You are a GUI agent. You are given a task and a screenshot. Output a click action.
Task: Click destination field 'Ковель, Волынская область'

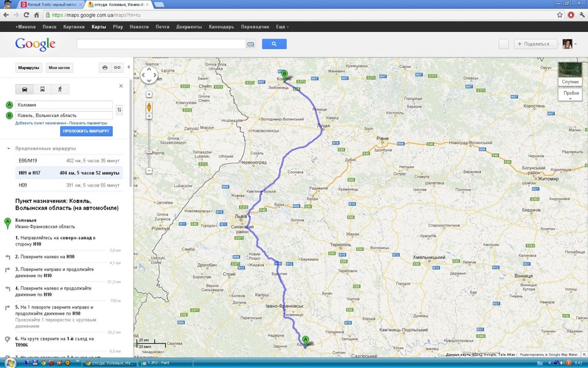[64, 115]
